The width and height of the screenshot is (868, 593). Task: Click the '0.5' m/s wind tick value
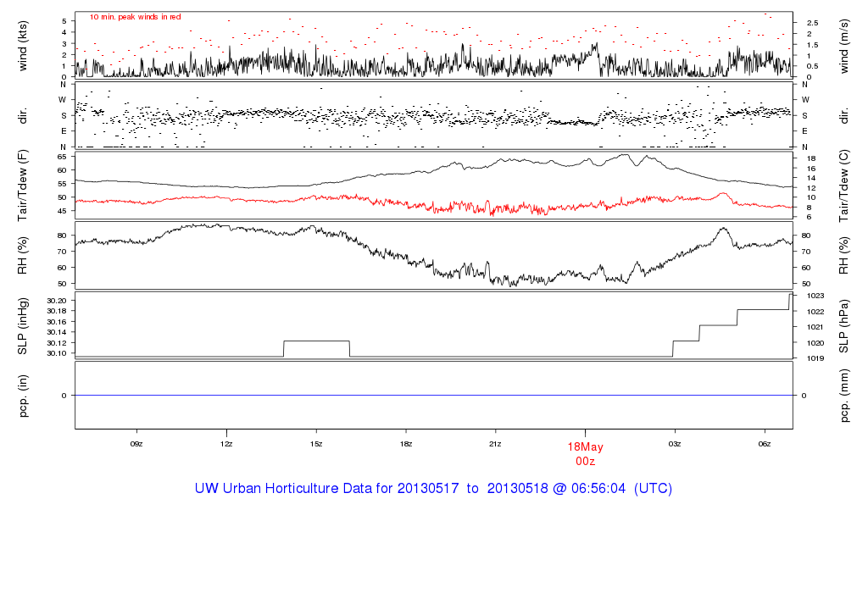point(812,66)
